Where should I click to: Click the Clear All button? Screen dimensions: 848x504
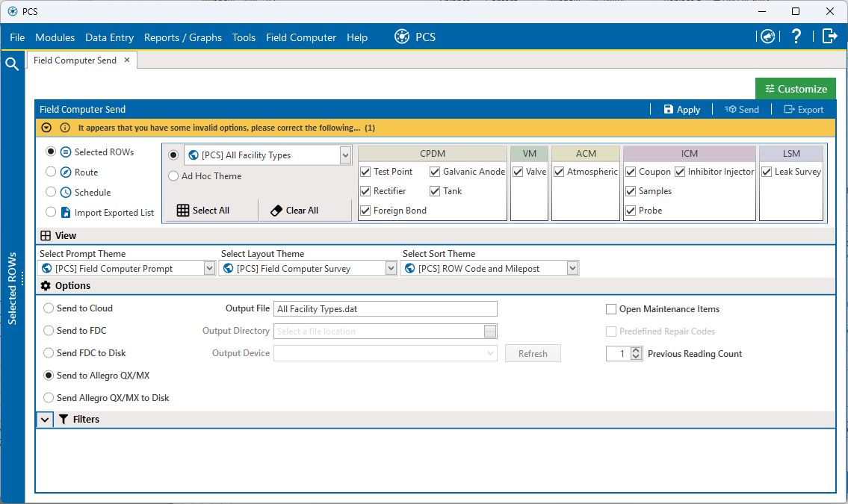click(305, 210)
